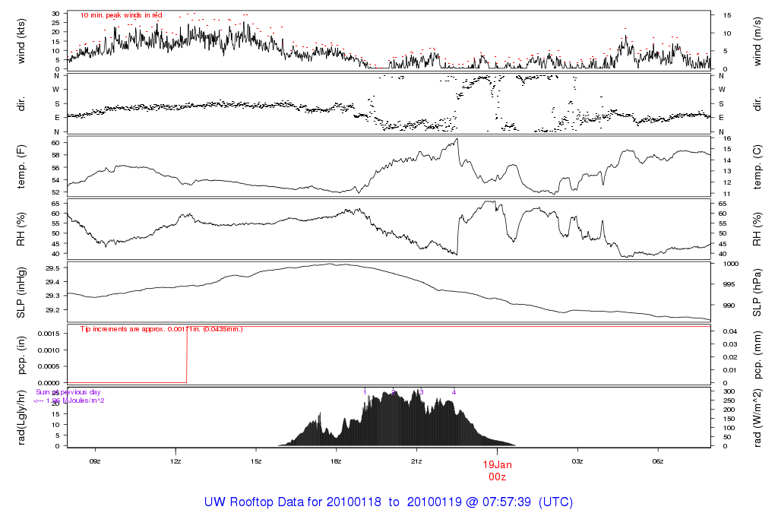Click the '0.0005' precipitation tick

(49, 366)
